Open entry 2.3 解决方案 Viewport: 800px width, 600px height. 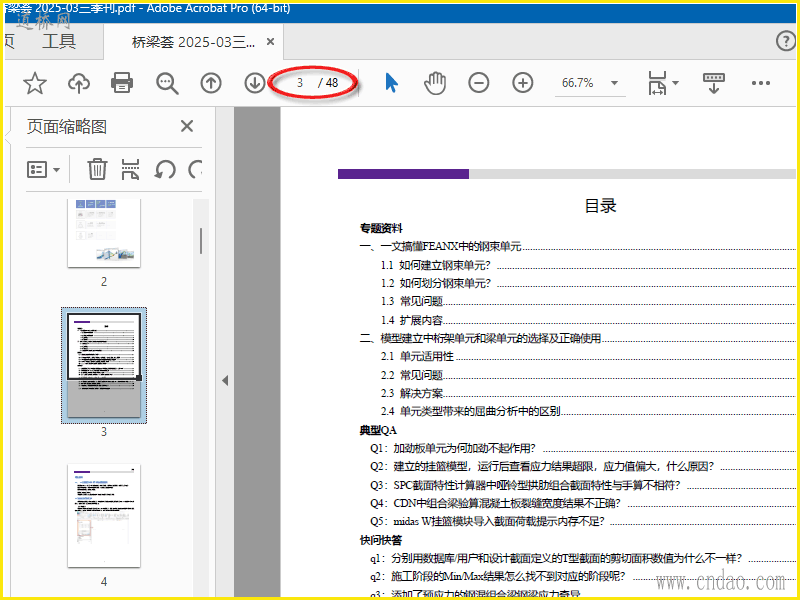412,393
